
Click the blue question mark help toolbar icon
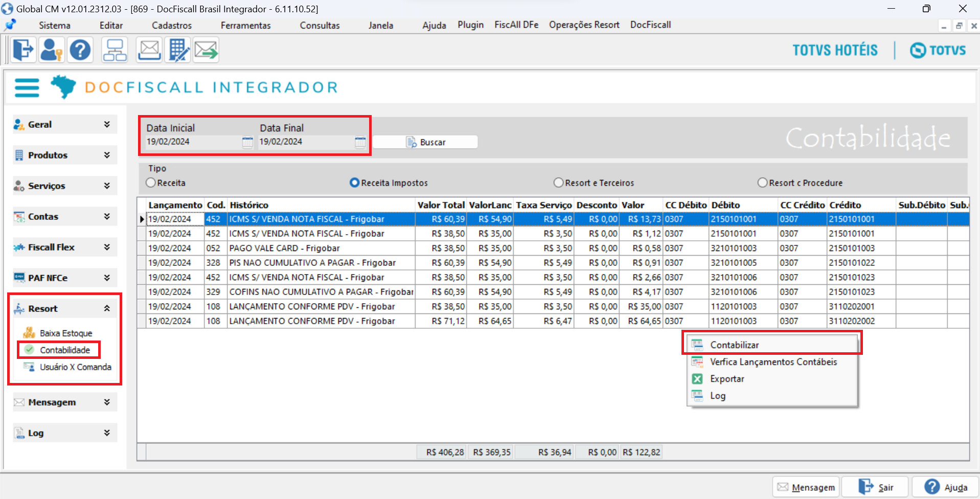(x=80, y=50)
